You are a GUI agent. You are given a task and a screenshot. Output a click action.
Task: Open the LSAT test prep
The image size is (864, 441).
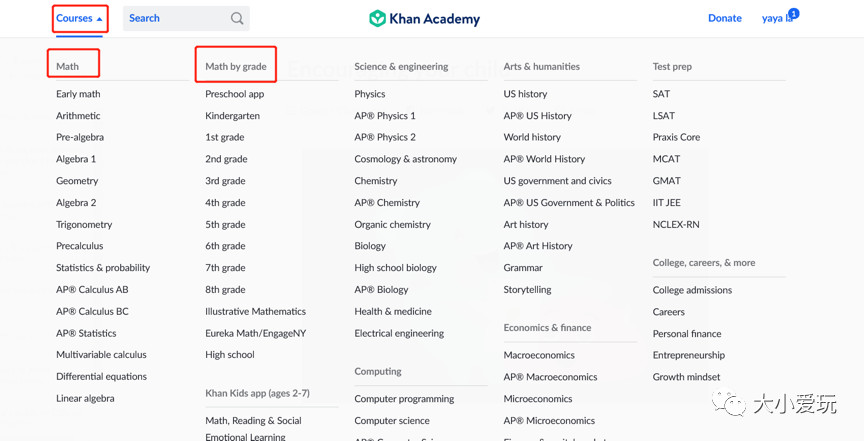[663, 116]
